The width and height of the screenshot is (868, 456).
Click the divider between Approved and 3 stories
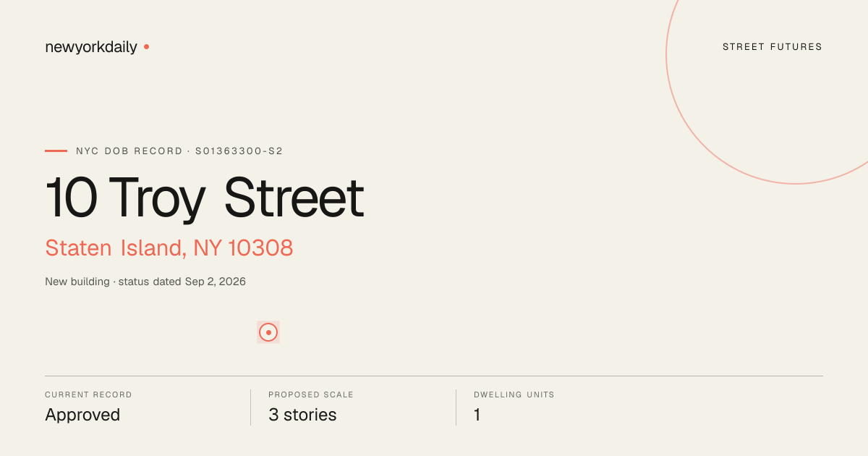click(x=250, y=408)
